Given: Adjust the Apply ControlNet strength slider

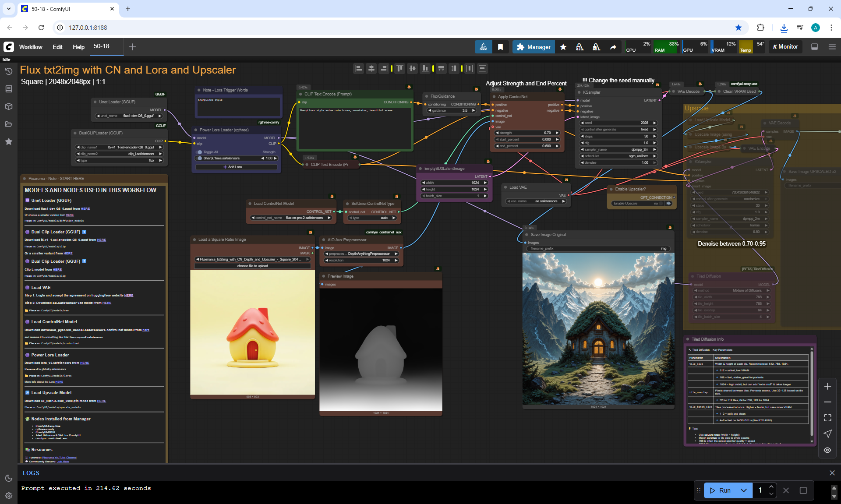Looking at the screenshot, I should coord(527,133).
